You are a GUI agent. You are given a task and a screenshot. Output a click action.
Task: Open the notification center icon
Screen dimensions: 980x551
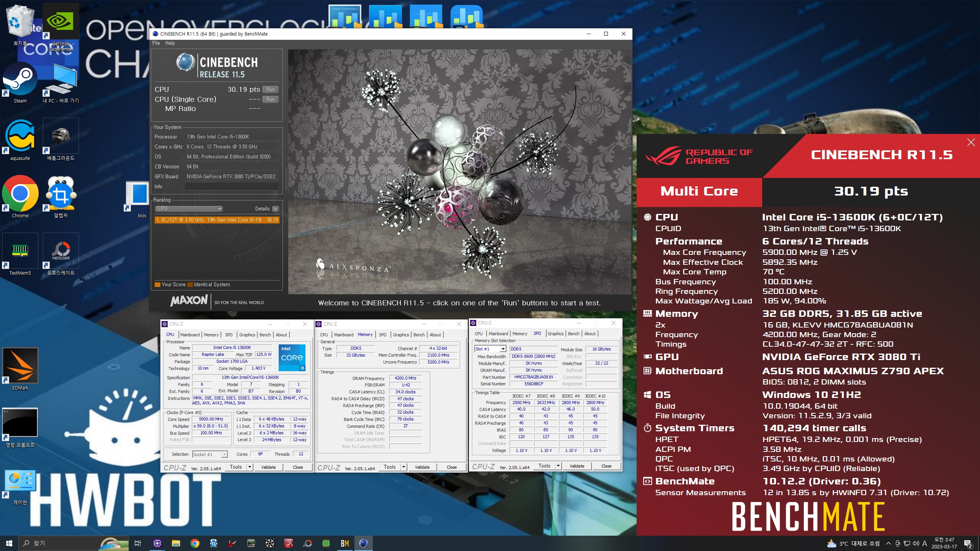point(968,543)
